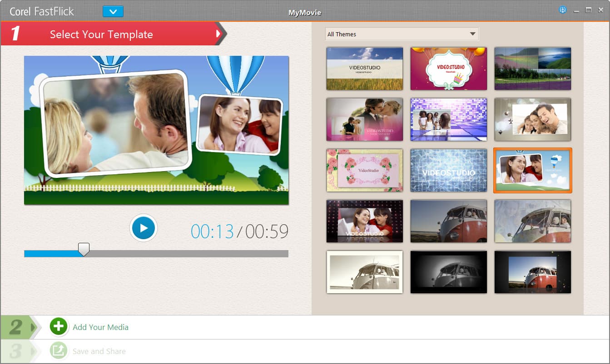Choose the red van under dark sky template
The width and height of the screenshot is (610, 364).
[x=449, y=221]
